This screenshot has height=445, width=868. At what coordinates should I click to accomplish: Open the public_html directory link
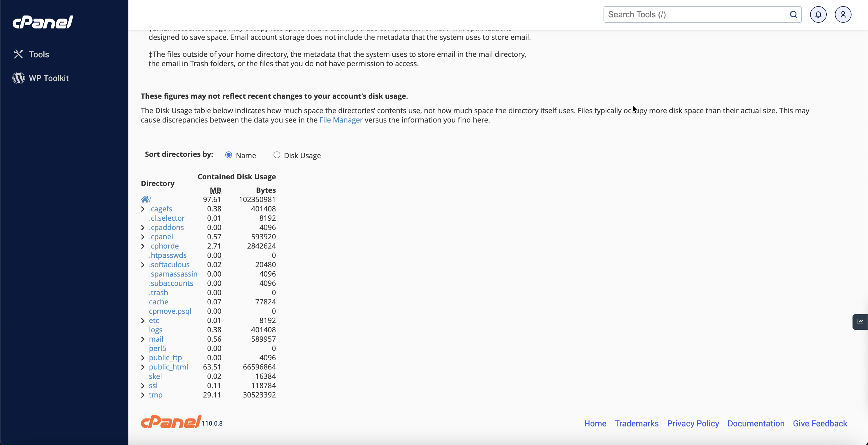168,367
